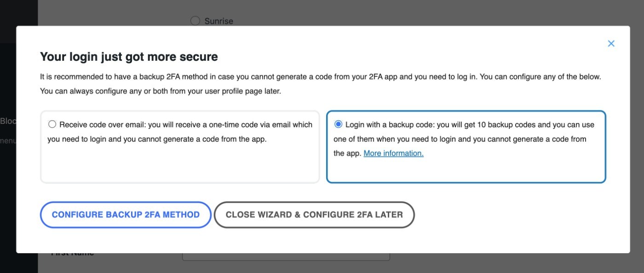Select the Sunrise radio button

(195, 21)
